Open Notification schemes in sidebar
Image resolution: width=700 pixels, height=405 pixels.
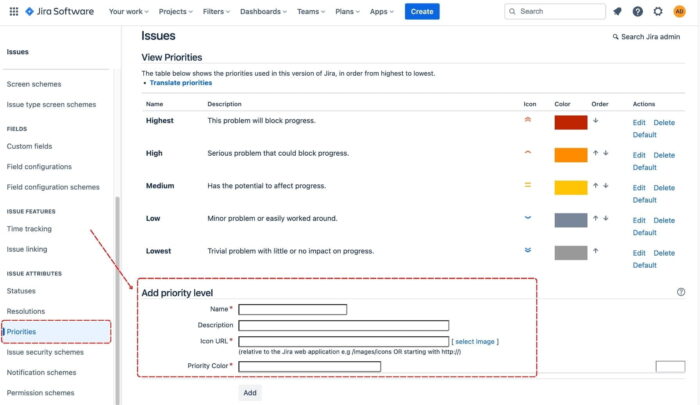[x=42, y=372]
